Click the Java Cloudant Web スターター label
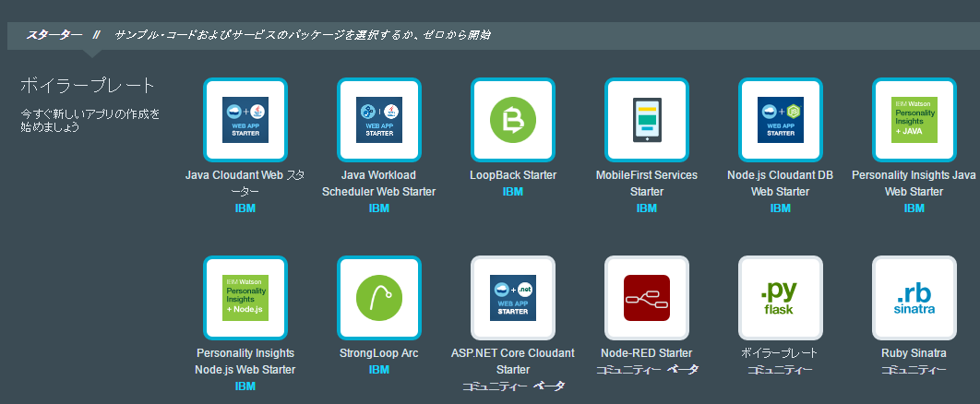The height and width of the screenshot is (404, 980). pyautogui.click(x=245, y=183)
